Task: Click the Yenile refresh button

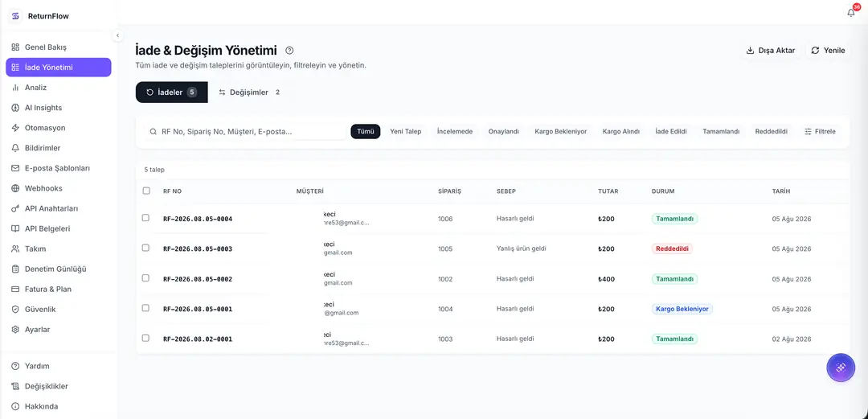Action: pyautogui.click(x=828, y=51)
